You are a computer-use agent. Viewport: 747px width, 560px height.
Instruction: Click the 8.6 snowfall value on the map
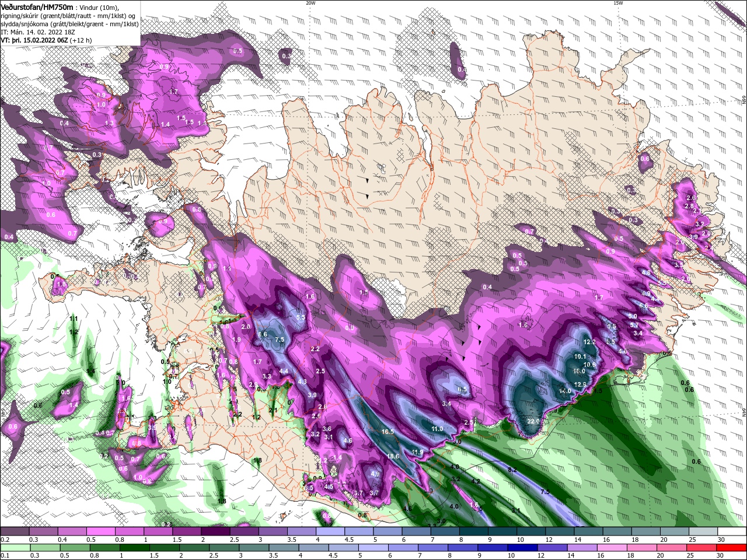click(x=263, y=334)
